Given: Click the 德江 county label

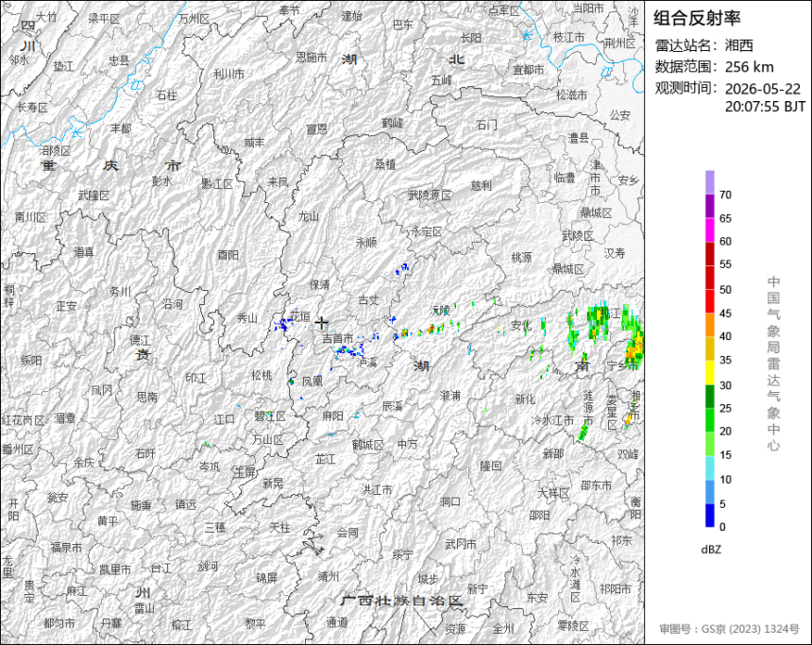Looking at the screenshot, I should point(140,340).
